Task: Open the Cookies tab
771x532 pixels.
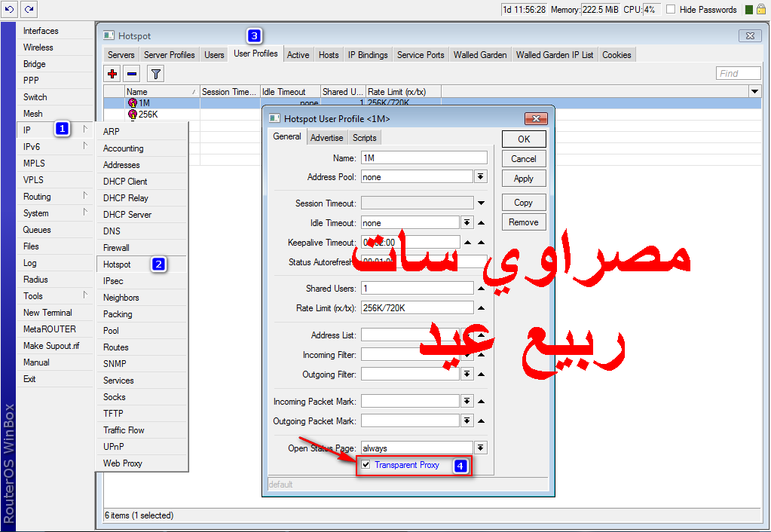Action: [616, 54]
